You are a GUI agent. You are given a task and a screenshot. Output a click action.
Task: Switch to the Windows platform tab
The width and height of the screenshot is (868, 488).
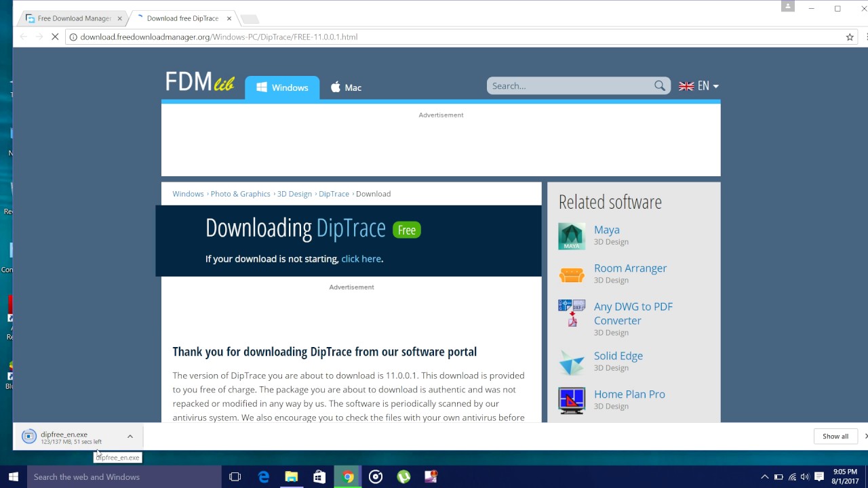tap(282, 87)
